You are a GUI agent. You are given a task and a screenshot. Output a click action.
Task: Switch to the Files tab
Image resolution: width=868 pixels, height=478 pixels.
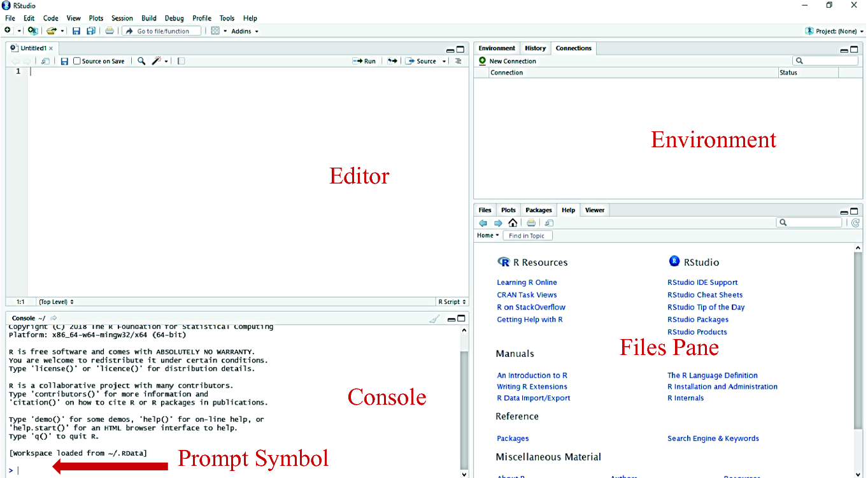[x=485, y=210]
